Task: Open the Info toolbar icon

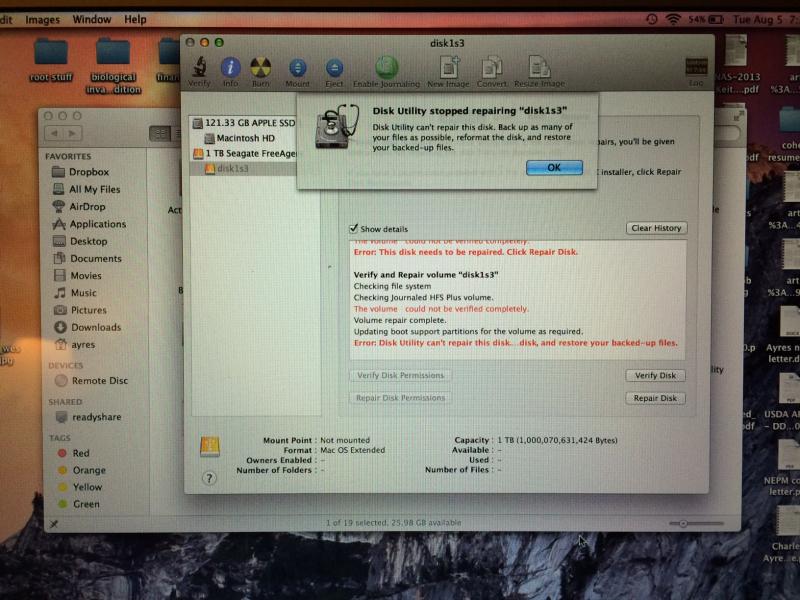Action: click(230, 71)
